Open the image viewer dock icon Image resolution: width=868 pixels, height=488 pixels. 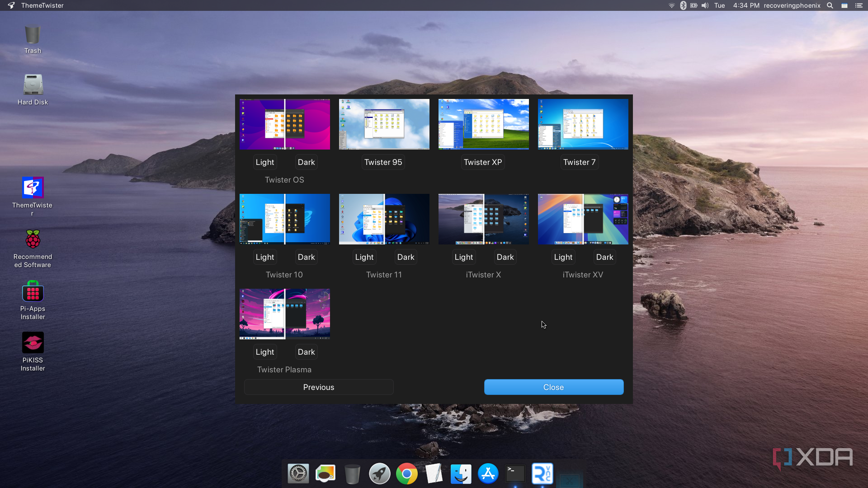[325, 474]
